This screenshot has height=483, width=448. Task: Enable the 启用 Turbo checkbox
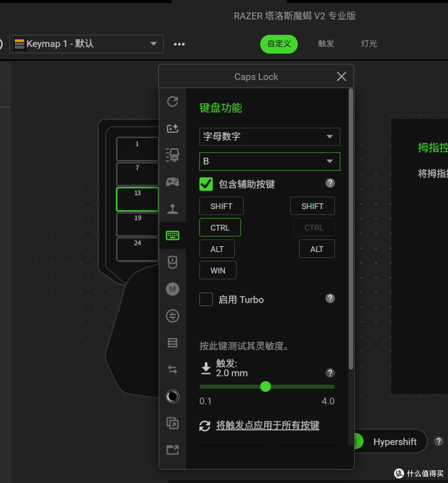[x=206, y=299]
